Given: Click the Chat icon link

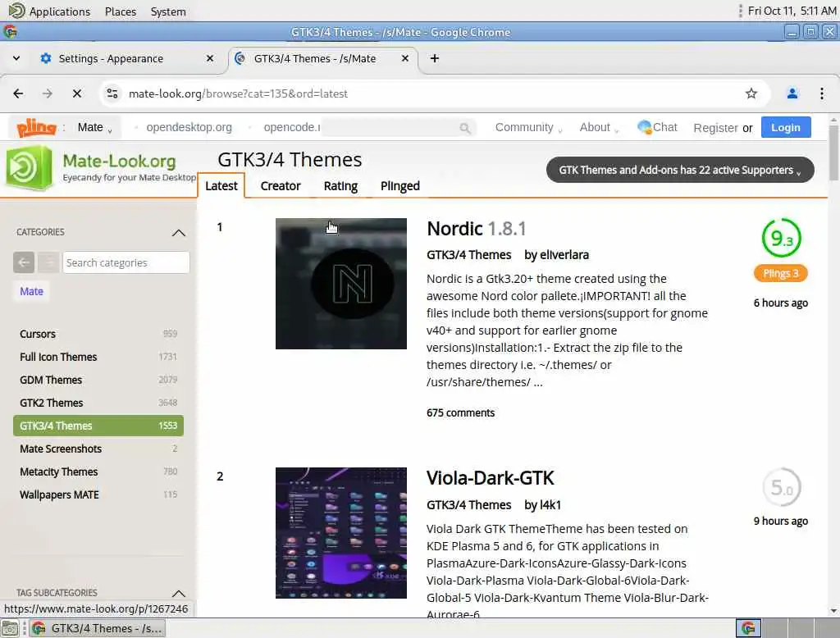Looking at the screenshot, I should 657,127.
